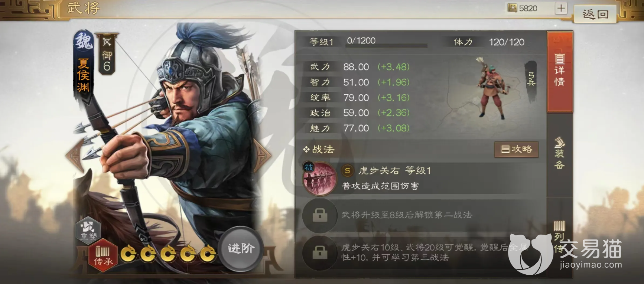Open the 传承 inheritance hexagon icon
This screenshot has height=284, width=644.
click(103, 255)
